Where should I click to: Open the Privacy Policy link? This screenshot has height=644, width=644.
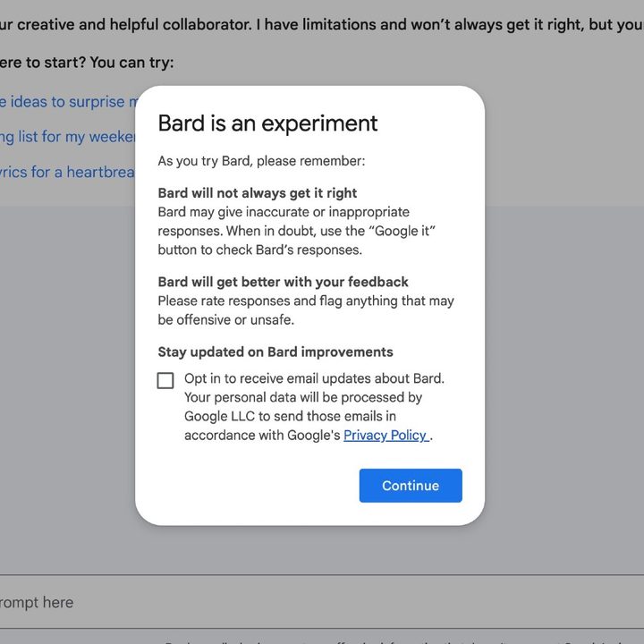click(386, 435)
